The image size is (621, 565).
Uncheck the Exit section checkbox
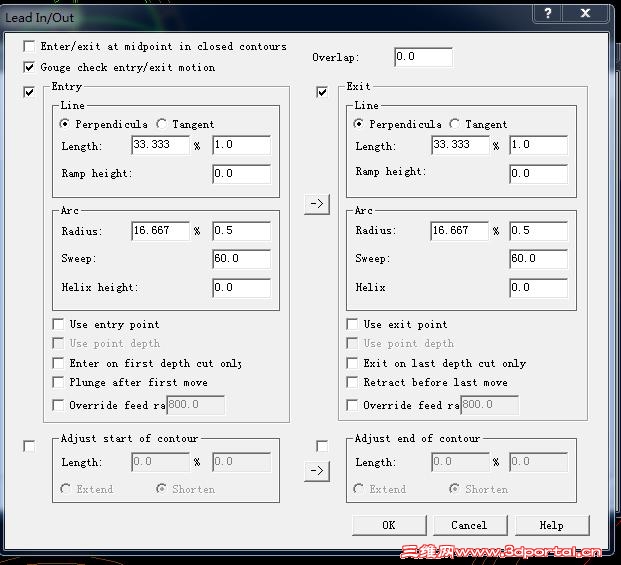[322, 92]
